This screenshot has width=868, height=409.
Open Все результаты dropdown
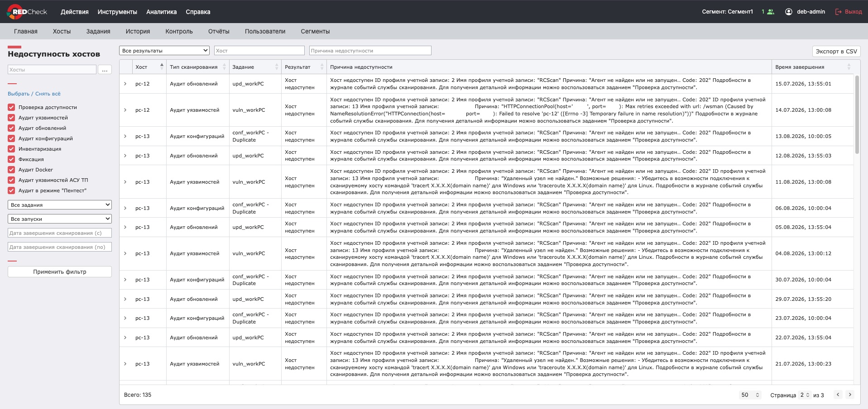(164, 51)
